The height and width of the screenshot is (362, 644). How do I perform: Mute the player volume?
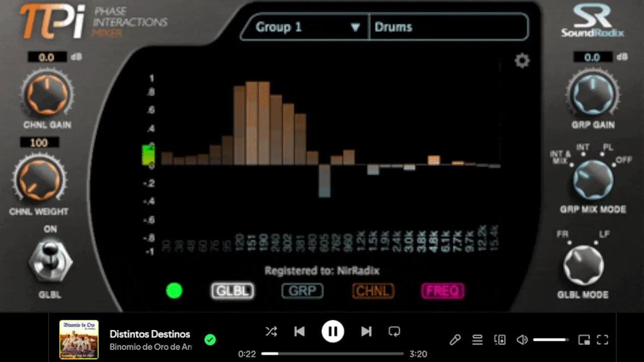click(522, 340)
